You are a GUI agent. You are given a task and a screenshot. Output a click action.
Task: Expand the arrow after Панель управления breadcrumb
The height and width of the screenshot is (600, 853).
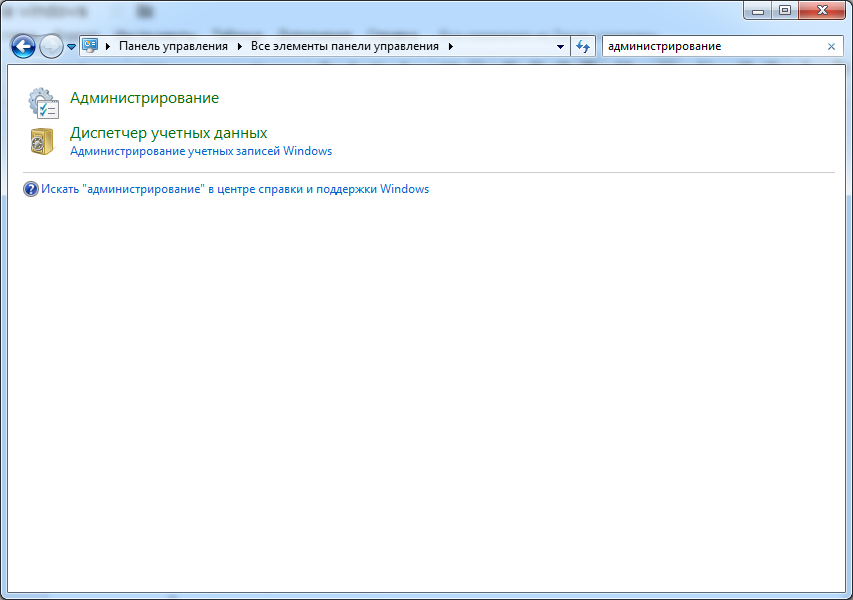tap(240, 46)
